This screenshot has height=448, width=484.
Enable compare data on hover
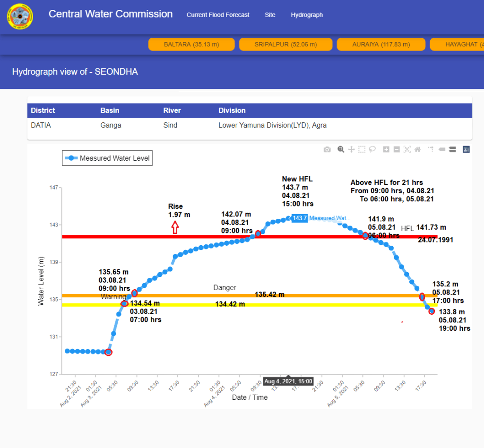pyautogui.click(x=452, y=149)
